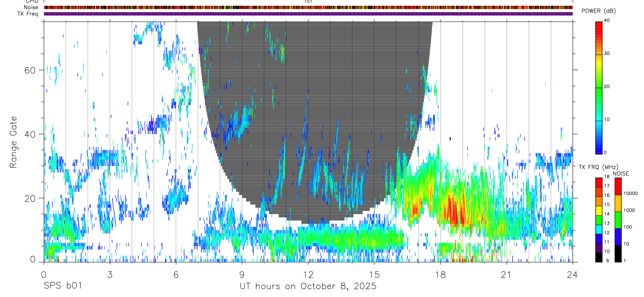644x297 pixels.
Task: Click the cyan swatch in the TX FRQ legend
Action: (598, 229)
